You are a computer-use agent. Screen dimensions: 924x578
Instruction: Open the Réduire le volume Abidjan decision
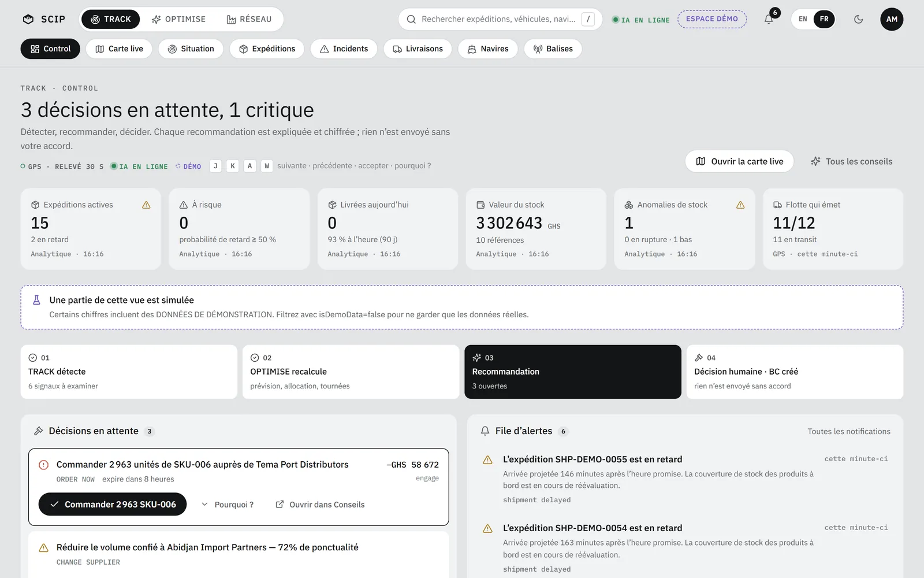click(x=239, y=554)
